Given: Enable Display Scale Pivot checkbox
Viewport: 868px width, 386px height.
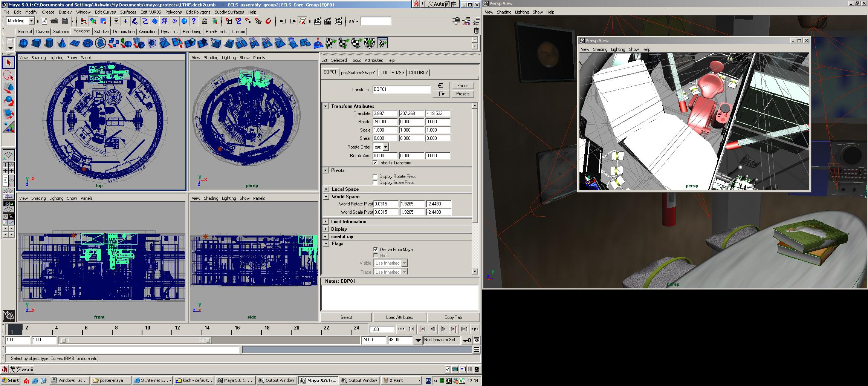Looking at the screenshot, I should pyautogui.click(x=375, y=182).
